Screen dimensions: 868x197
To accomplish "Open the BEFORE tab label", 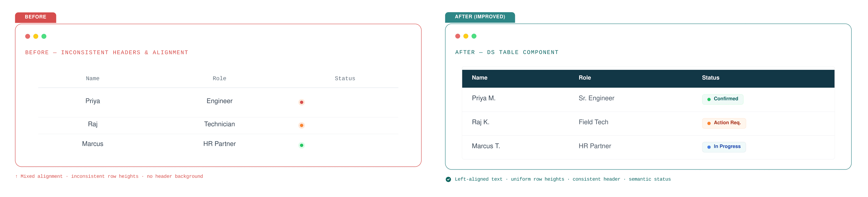I will click(36, 17).
